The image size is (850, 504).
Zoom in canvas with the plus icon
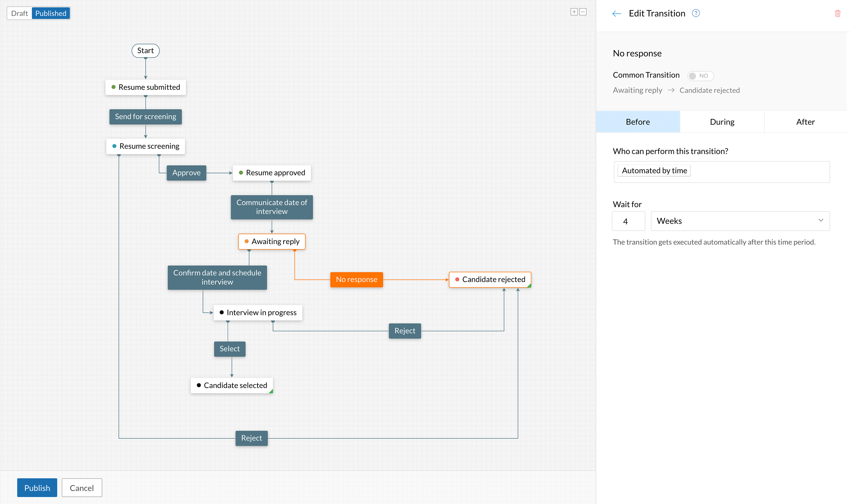[x=574, y=12]
